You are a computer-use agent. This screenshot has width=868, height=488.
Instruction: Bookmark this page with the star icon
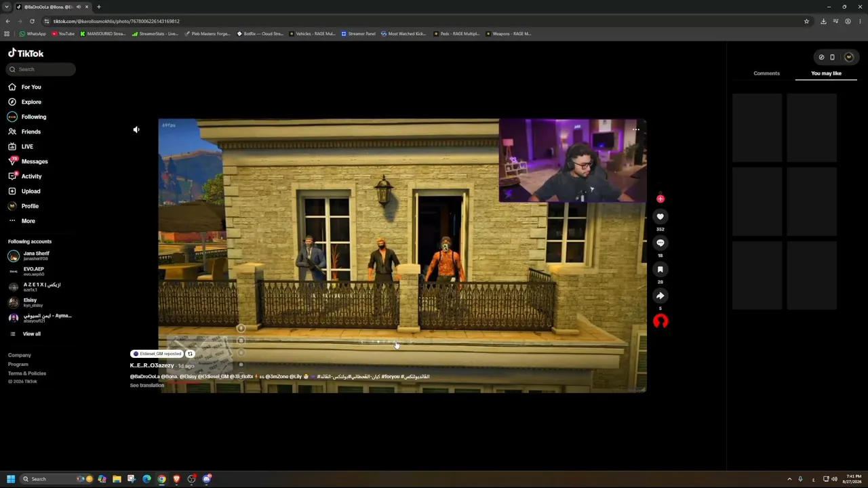point(806,21)
